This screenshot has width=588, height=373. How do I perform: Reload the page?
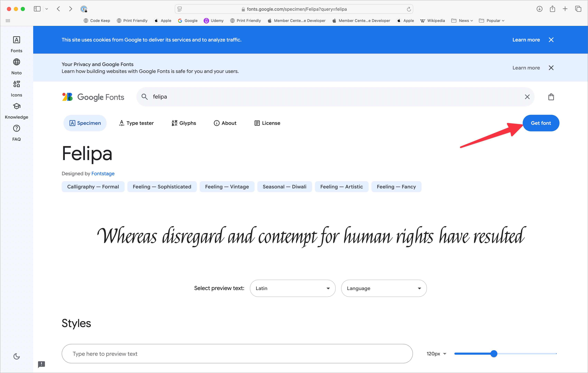(x=409, y=9)
